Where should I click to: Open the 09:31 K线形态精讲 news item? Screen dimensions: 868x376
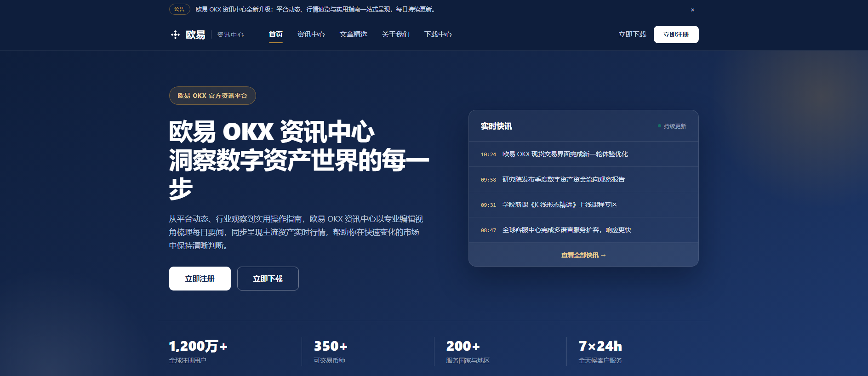pos(583,205)
